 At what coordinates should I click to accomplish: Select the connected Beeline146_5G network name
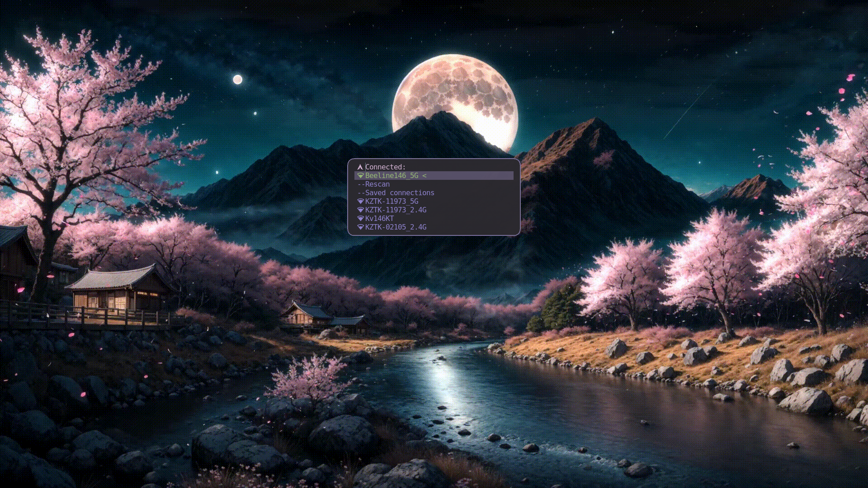pos(392,176)
